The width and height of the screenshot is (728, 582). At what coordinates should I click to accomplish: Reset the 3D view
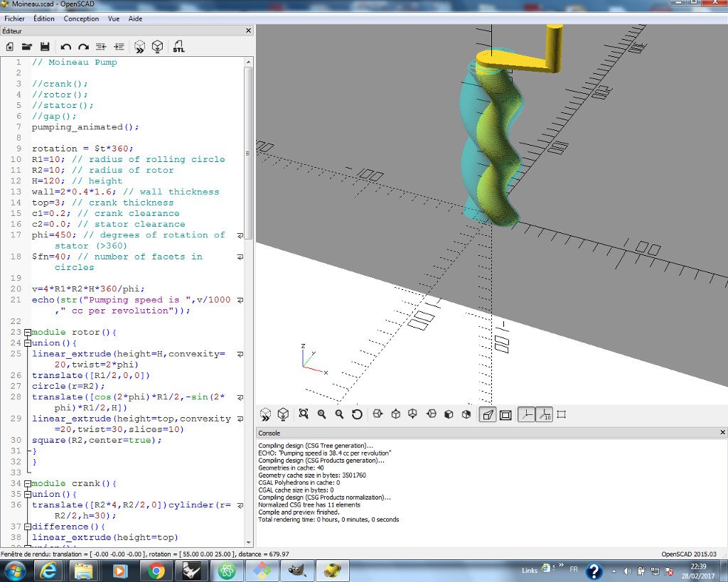pos(357,414)
